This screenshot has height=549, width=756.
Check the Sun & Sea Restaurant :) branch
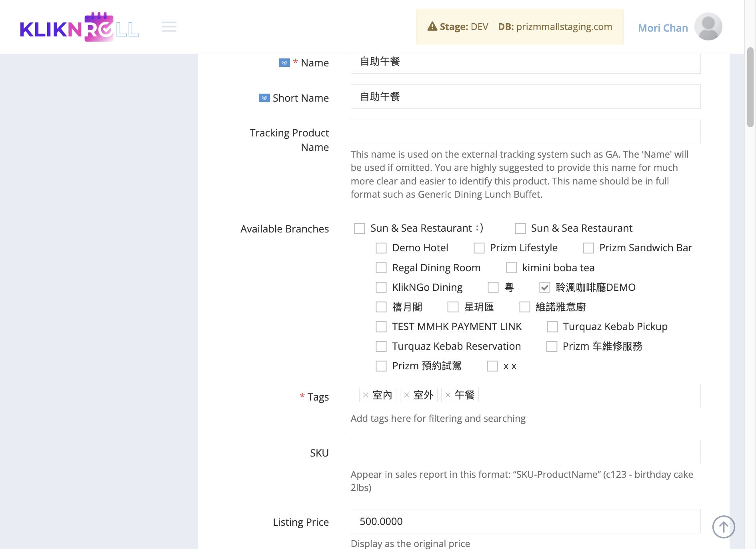click(x=360, y=228)
